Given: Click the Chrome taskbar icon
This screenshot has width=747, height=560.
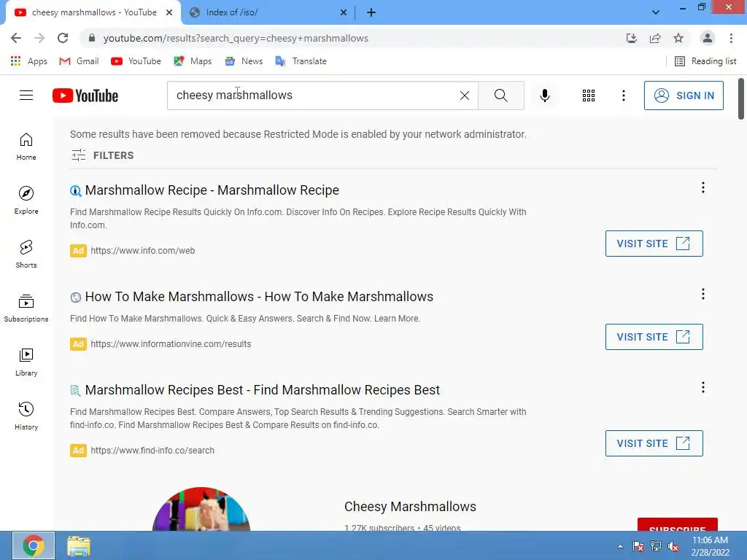Looking at the screenshot, I should tap(34, 545).
